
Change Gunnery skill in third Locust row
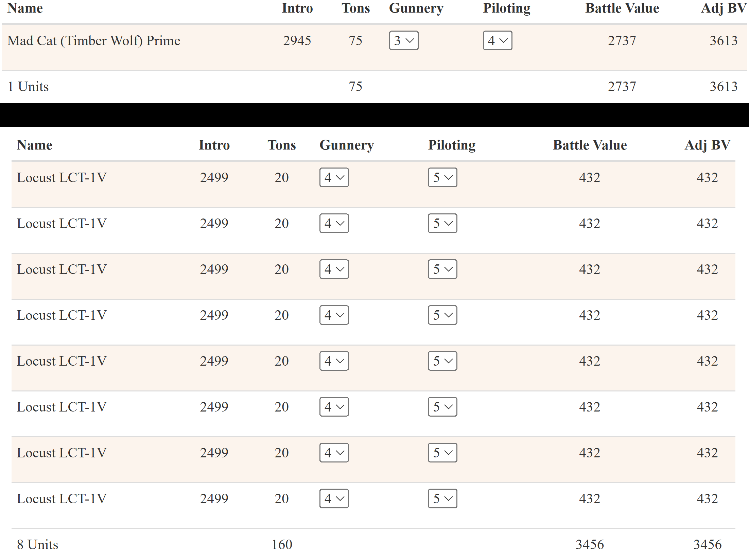[334, 269]
